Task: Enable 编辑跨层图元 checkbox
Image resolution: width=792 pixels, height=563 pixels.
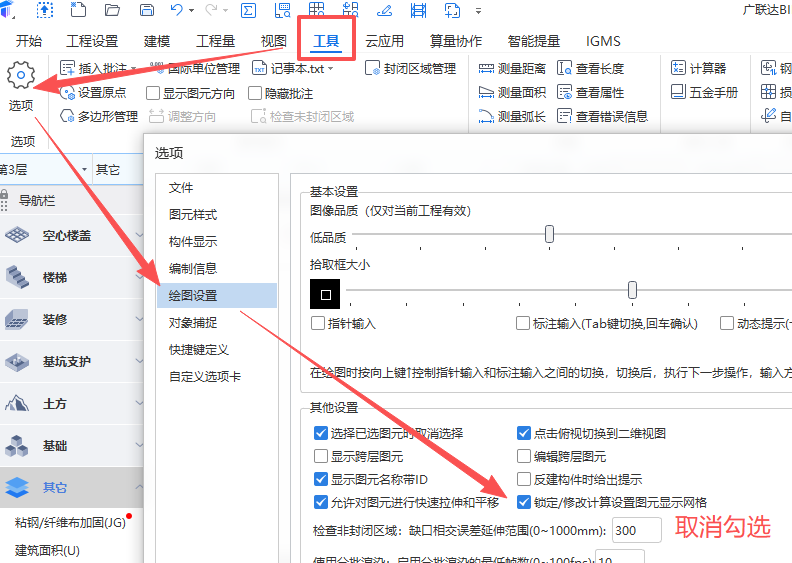Action: pos(524,456)
